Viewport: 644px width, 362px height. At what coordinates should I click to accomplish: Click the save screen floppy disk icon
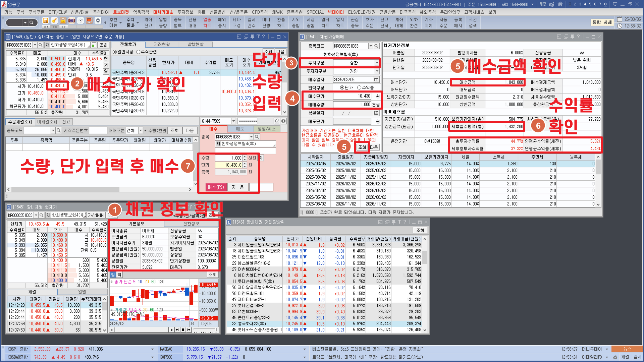point(46,20)
